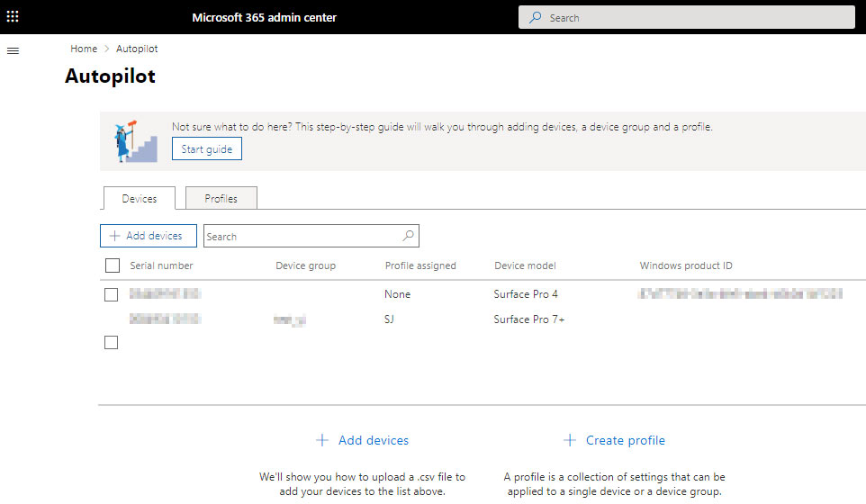Toggle the hamburger navigation menu
The image size is (866, 504).
point(13,50)
